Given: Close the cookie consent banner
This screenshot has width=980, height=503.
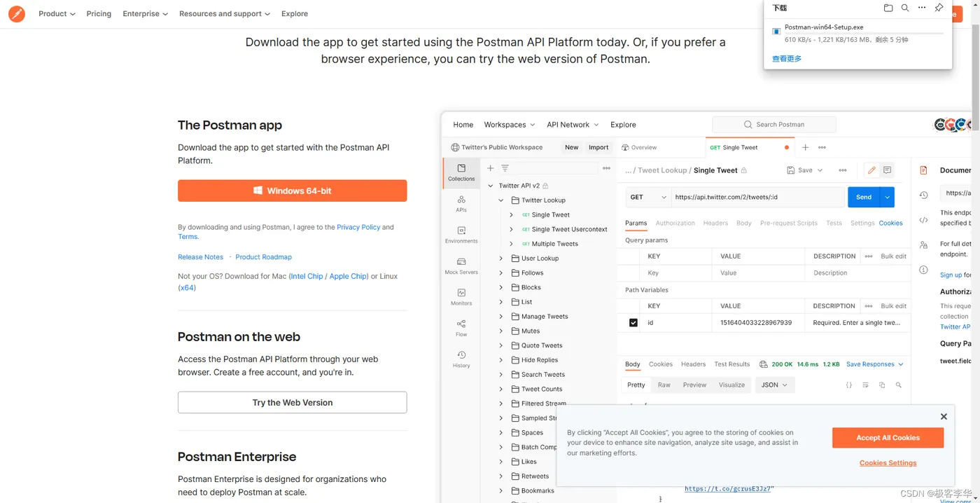Looking at the screenshot, I should (x=944, y=416).
